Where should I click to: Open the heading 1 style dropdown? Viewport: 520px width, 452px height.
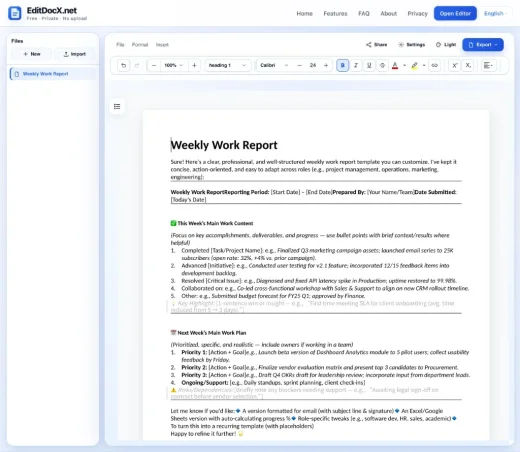coord(227,65)
